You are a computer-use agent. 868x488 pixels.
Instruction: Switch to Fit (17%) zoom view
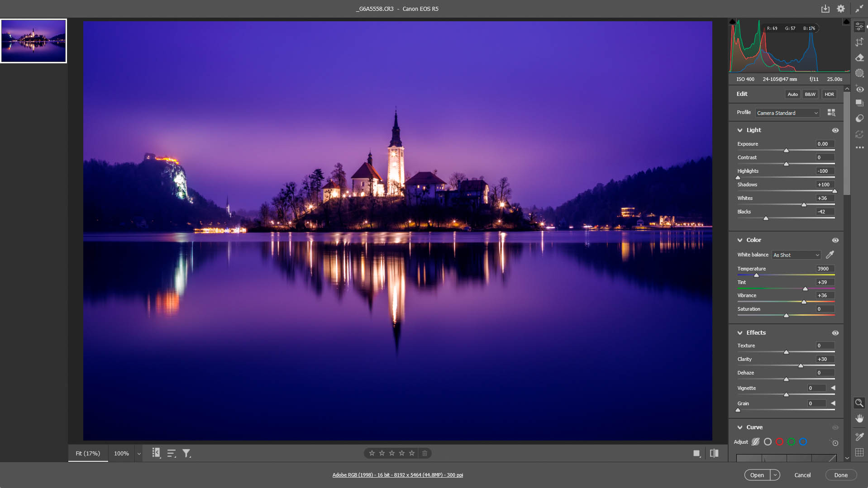click(88, 453)
